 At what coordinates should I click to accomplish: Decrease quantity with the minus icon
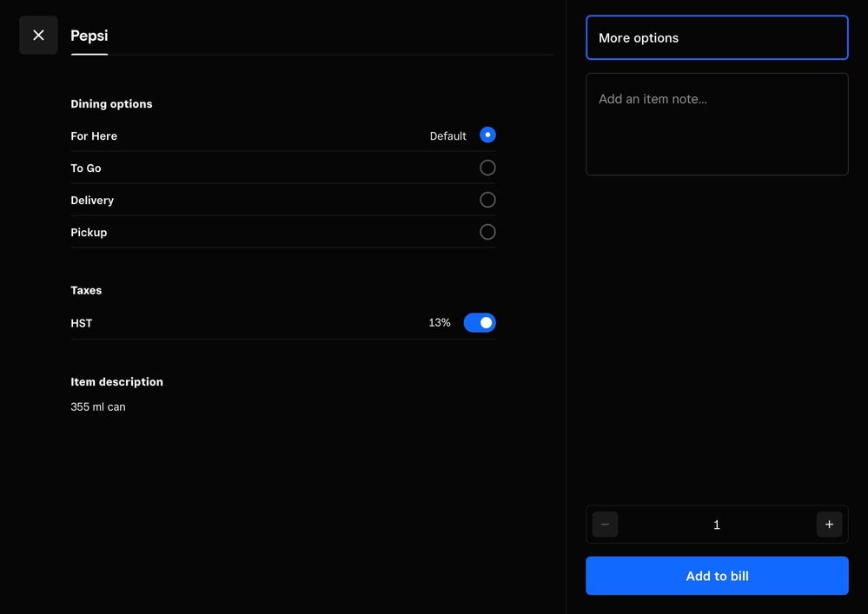click(x=605, y=525)
